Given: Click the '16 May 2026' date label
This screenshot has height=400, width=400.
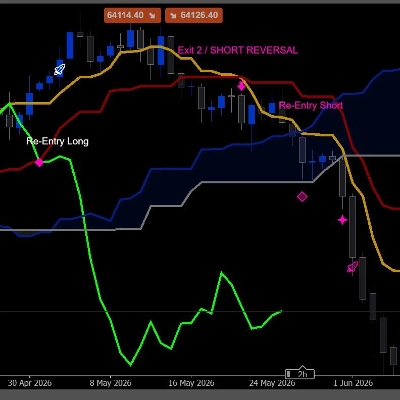Looking at the screenshot, I should 191,383.
